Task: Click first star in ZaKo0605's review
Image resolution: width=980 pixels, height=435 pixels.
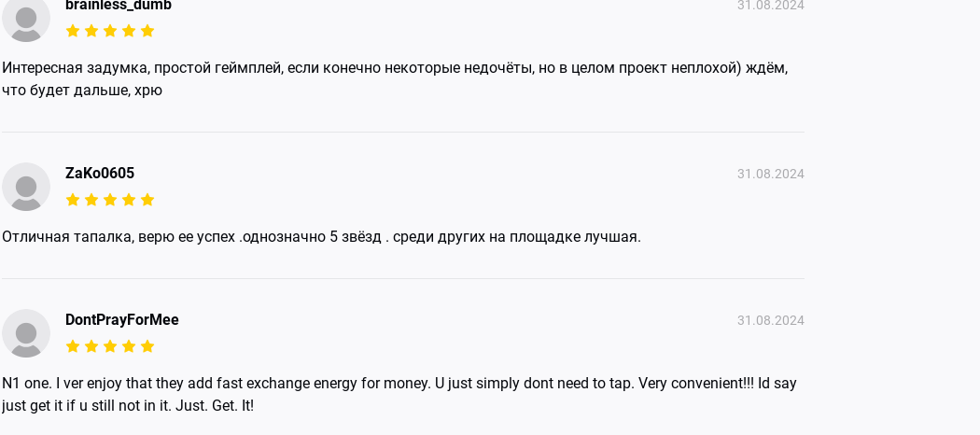Action: [73, 200]
